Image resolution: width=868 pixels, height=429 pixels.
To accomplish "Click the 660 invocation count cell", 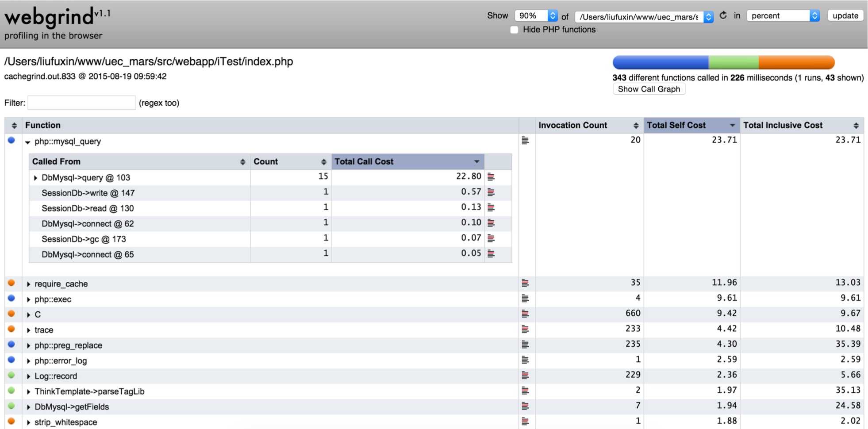I will pos(633,313).
